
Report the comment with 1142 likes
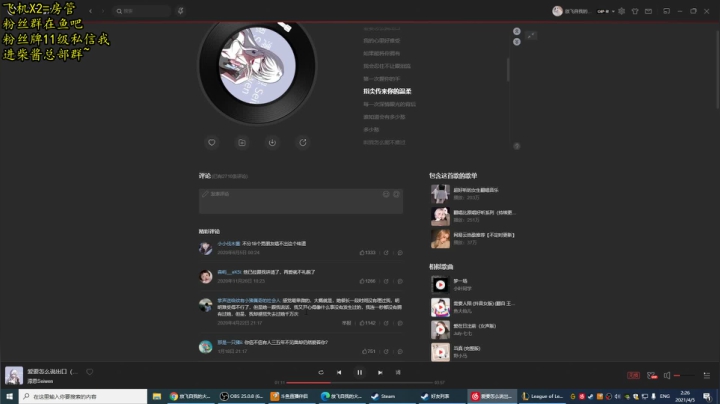click(x=346, y=323)
